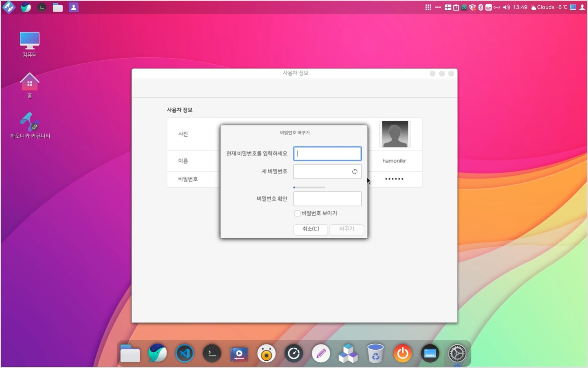The height and width of the screenshot is (368, 588).
Task: Click the user profile photo thumbnail
Action: 395,134
